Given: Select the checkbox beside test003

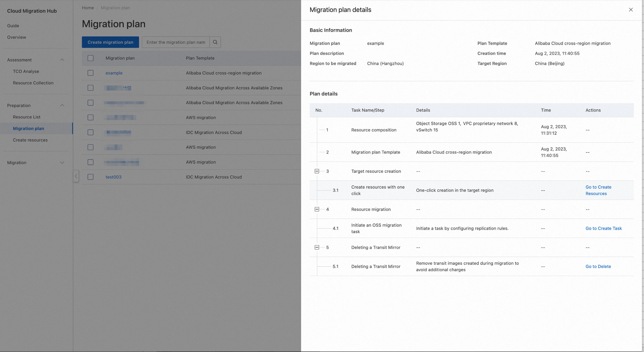Looking at the screenshot, I should [91, 177].
